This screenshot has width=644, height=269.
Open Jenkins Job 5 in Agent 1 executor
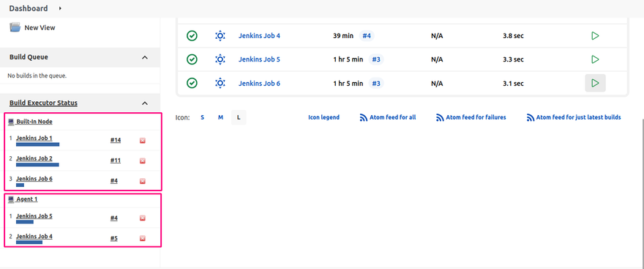pos(34,216)
